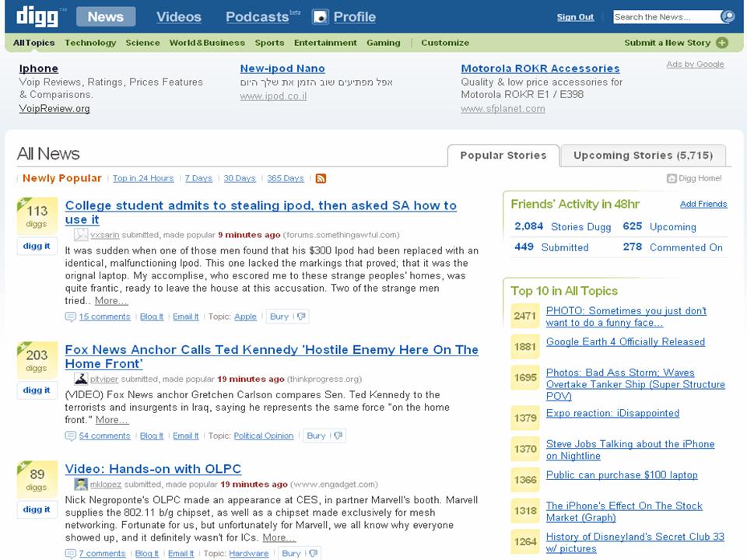747x560 pixels.
Task: Click Ads by Google link
Action: [x=695, y=65]
